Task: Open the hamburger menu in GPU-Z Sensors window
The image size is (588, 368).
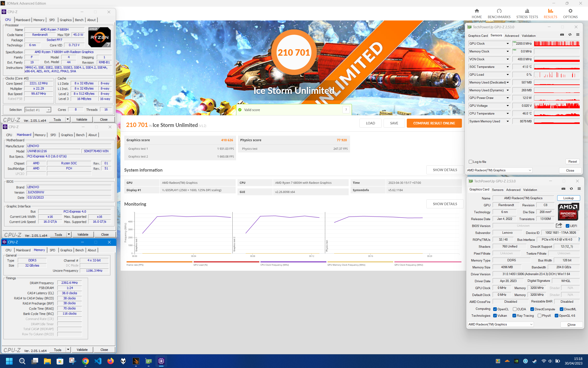Action: [x=578, y=35]
